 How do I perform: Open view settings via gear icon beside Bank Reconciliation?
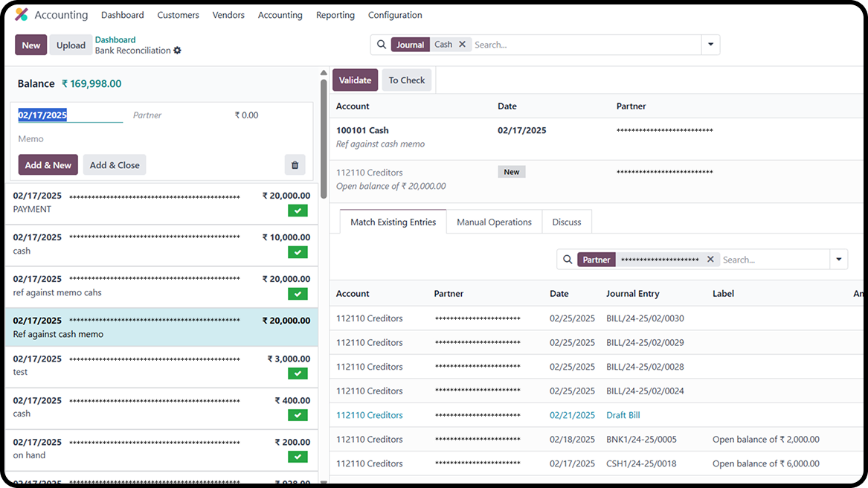click(x=176, y=50)
